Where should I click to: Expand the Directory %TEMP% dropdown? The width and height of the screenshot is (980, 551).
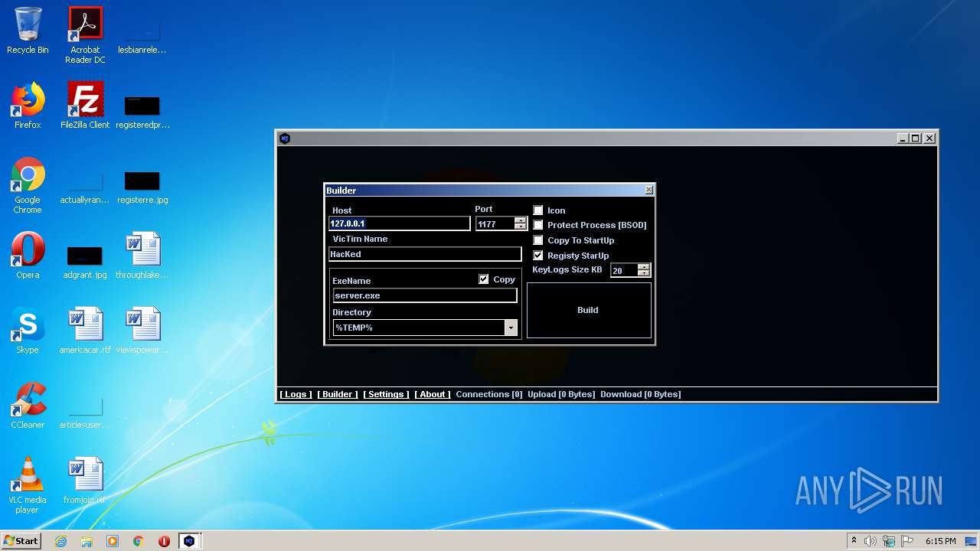coord(511,328)
